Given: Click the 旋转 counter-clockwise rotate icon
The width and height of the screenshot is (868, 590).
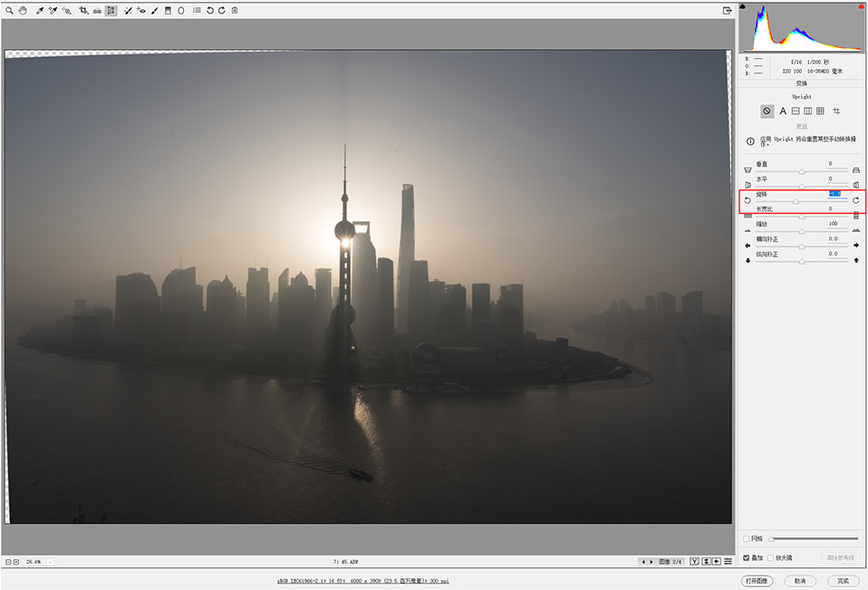Looking at the screenshot, I should (x=747, y=200).
